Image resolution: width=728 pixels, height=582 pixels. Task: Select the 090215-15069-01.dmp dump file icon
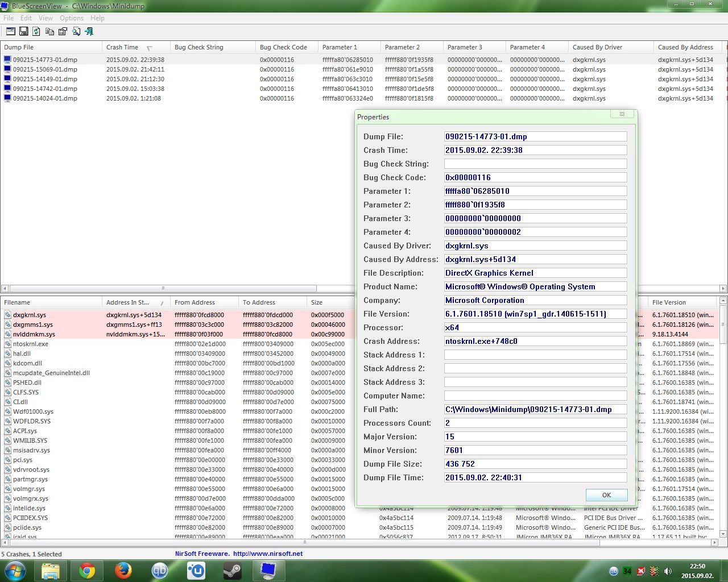(x=7, y=69)
